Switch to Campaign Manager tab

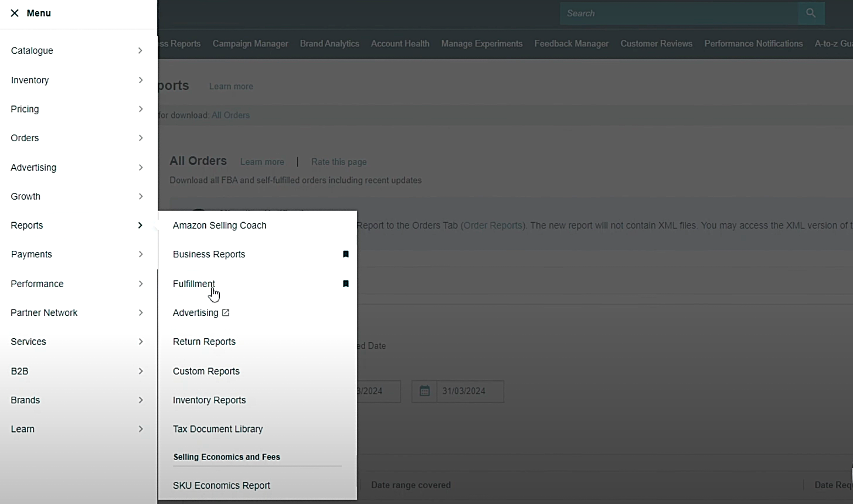pos(250,43)
